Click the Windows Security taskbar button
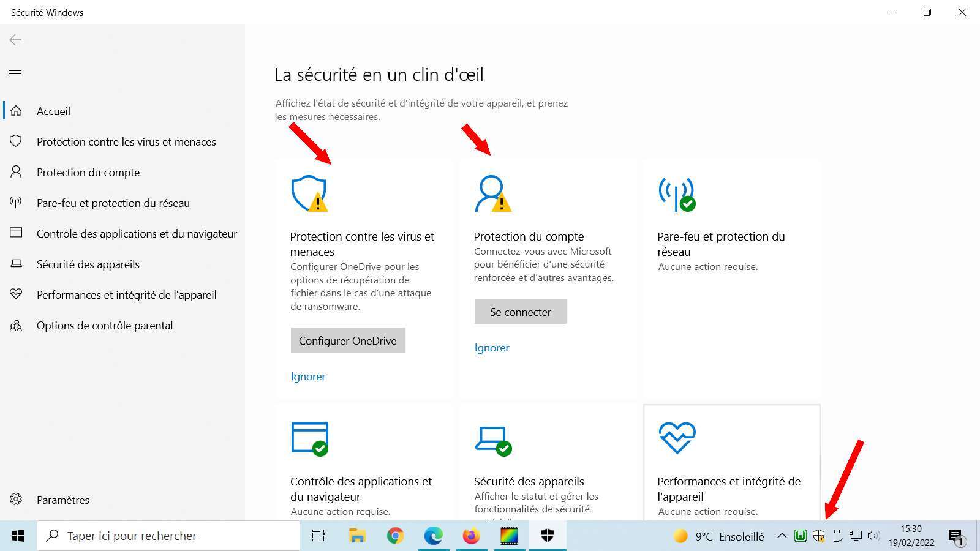 (548, 536)
